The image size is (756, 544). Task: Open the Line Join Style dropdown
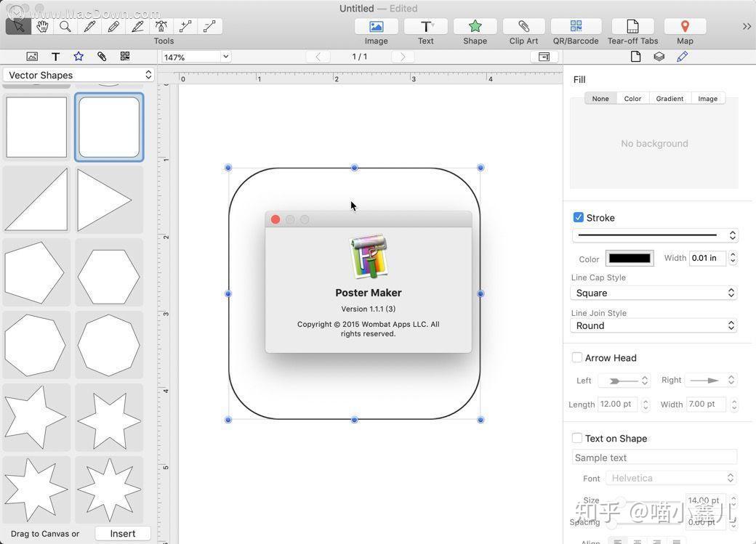click(x=654, y=325)
